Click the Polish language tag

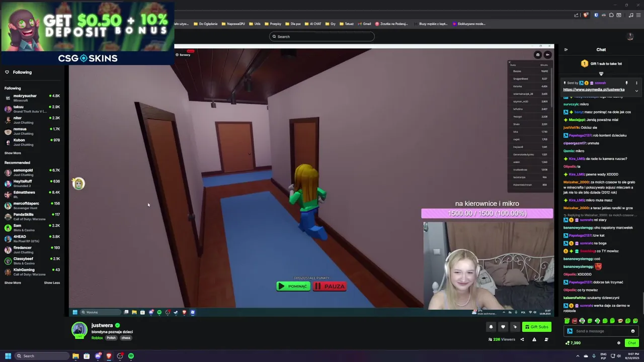111,338
